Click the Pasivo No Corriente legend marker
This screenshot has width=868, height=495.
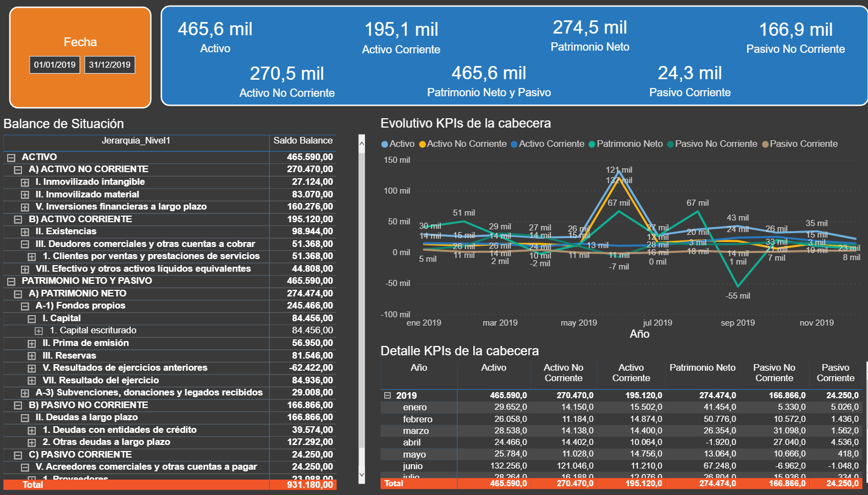tap(670, 144)
